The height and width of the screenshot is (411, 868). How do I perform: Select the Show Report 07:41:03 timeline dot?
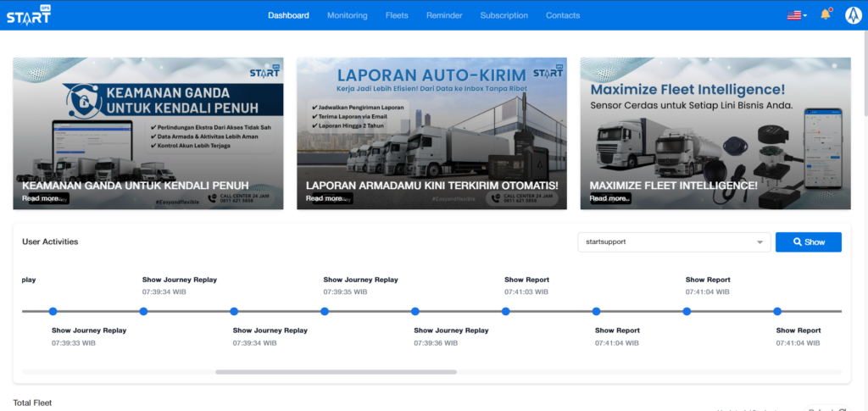pos(505,312)
